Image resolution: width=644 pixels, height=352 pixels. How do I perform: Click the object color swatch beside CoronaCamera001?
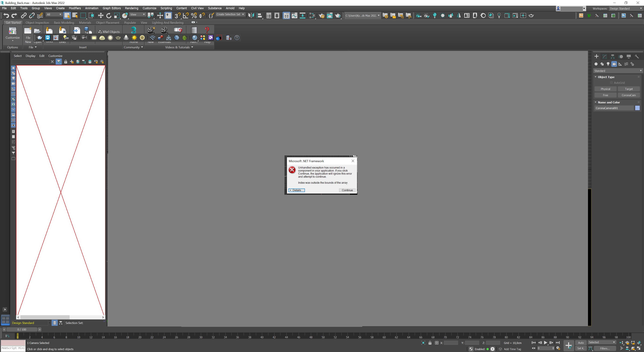pos(637,108)
